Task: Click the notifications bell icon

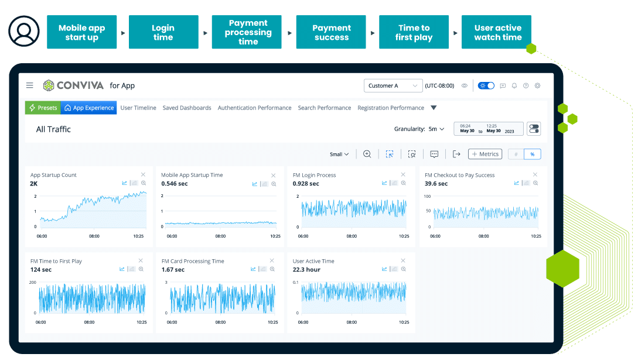Action: (x=514, y=85)
